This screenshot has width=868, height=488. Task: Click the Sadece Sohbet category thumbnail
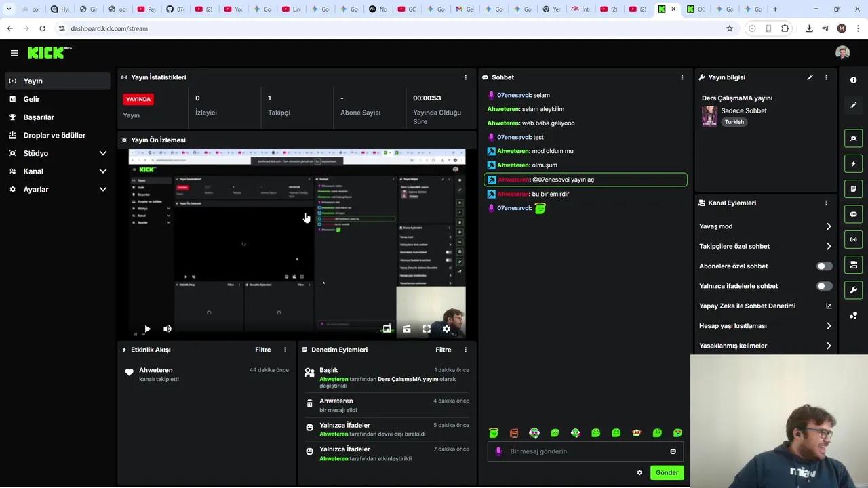(709, 116)
